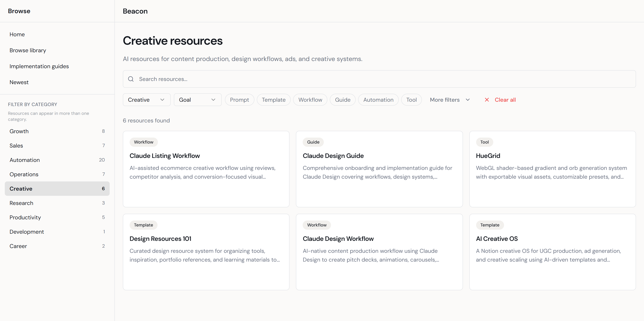Filter by Growth category
This screenshot has height=321, width=644.
(x=57, y=131)
